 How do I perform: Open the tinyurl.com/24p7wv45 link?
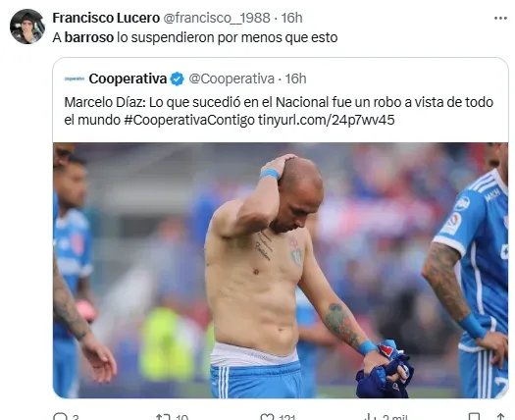[x=326, y=120]
